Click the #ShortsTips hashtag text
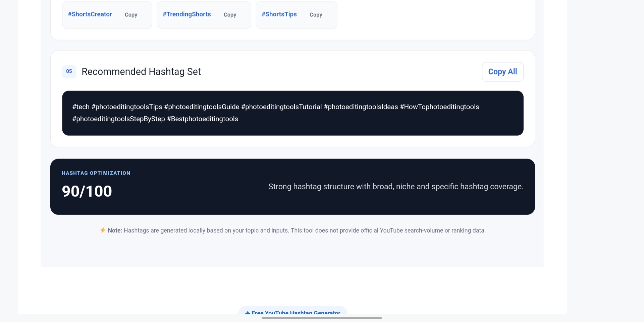This screenshot has width=644, height=322. click(279, 14)
